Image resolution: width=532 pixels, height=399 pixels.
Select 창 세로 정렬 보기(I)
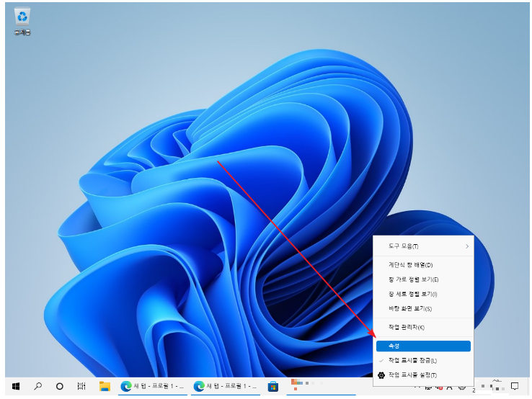pos(423,294)
